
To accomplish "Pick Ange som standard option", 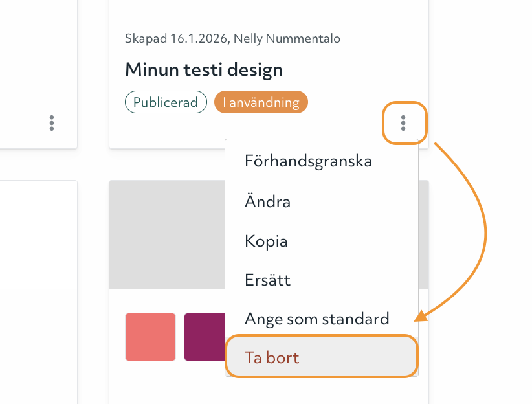I will pos(317,319).
